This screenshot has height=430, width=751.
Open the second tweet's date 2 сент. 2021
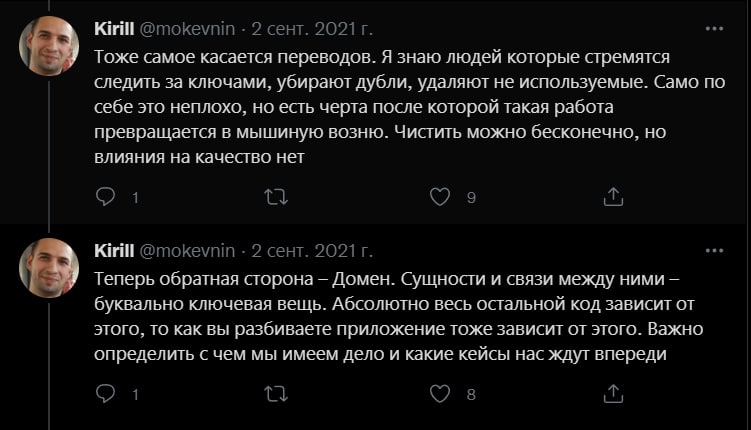[312, 249]
